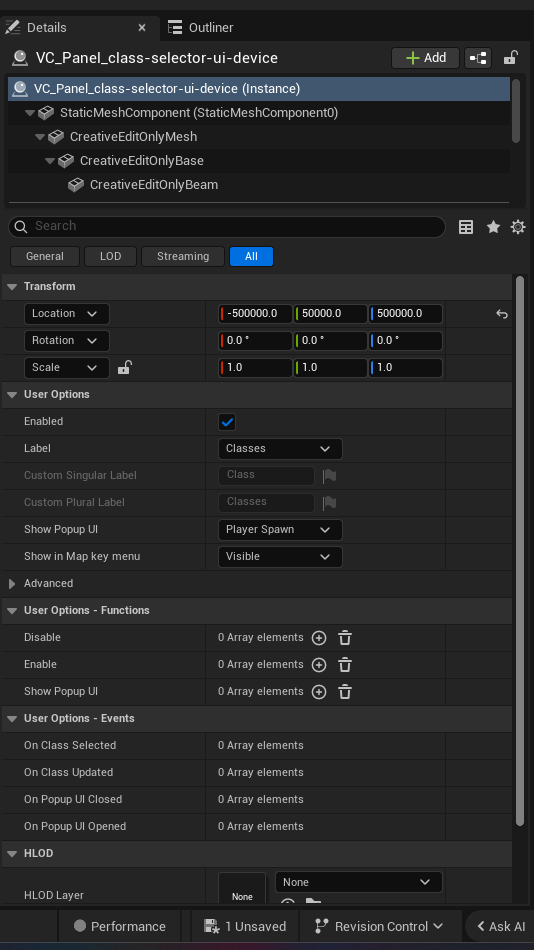
Task: Toggle the favorites star filter
Action: pos(493,227)
